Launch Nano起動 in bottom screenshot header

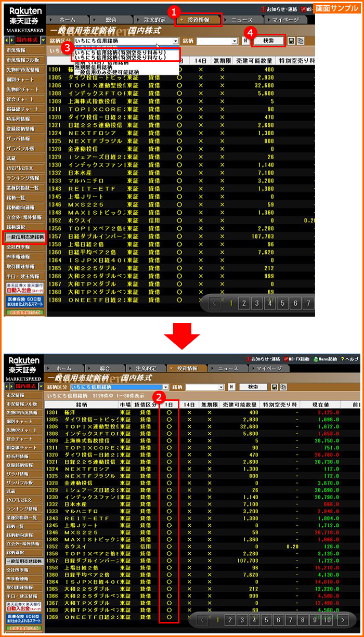pyautogui.click(x=325, y=359)
